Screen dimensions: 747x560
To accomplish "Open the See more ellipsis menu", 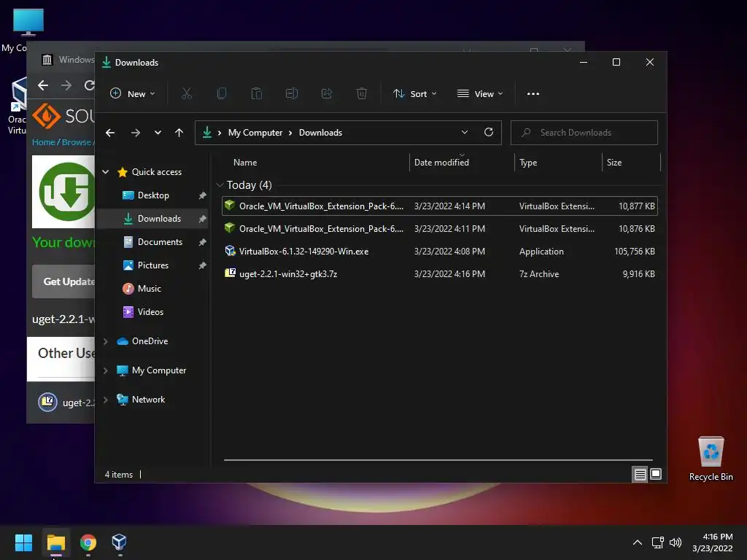I will (x=533, y=94).
